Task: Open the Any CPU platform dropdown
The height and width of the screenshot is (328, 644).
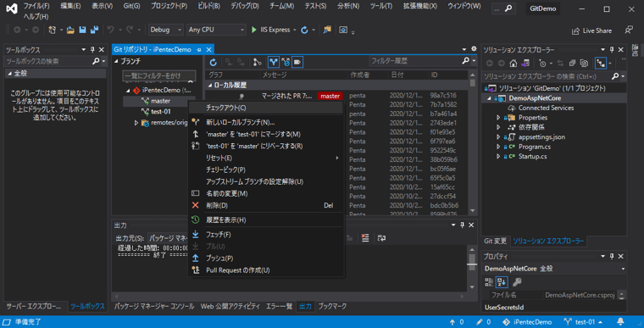Action: click(216, 30)
